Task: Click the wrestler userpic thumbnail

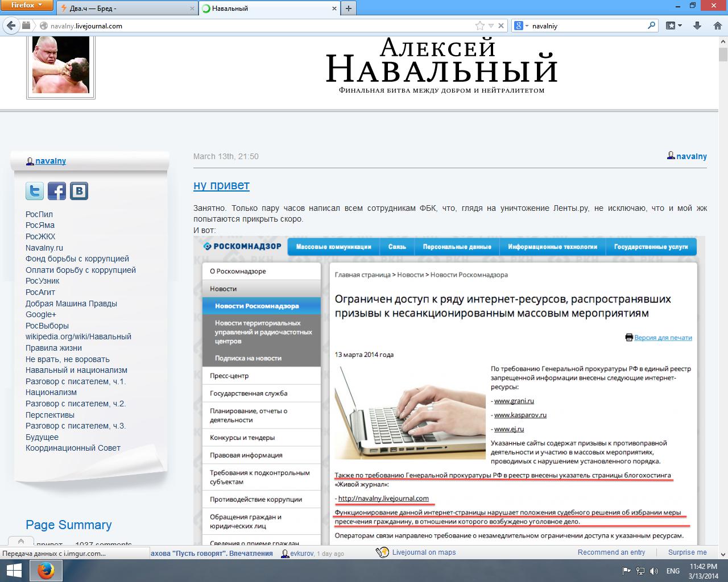Action: [61, 65]
